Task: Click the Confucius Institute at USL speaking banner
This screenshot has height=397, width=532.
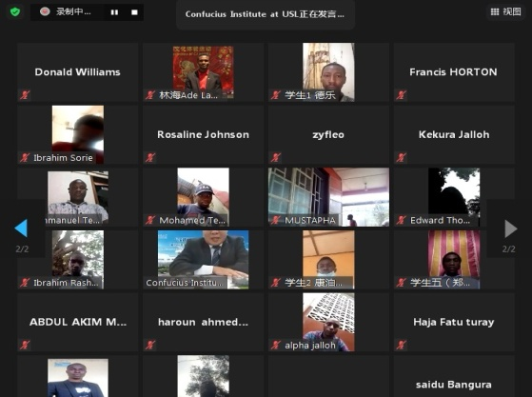Action: (x=265, y=14)
